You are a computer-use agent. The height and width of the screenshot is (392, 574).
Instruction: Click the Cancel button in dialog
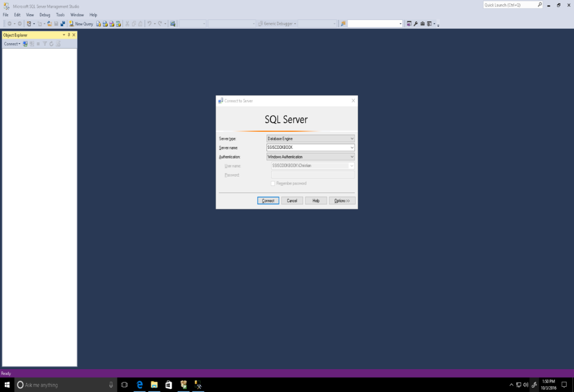pos(292,200)
